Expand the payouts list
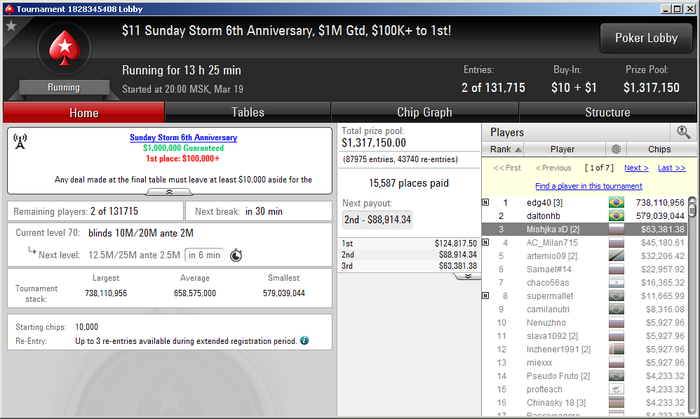 point(467,276)
